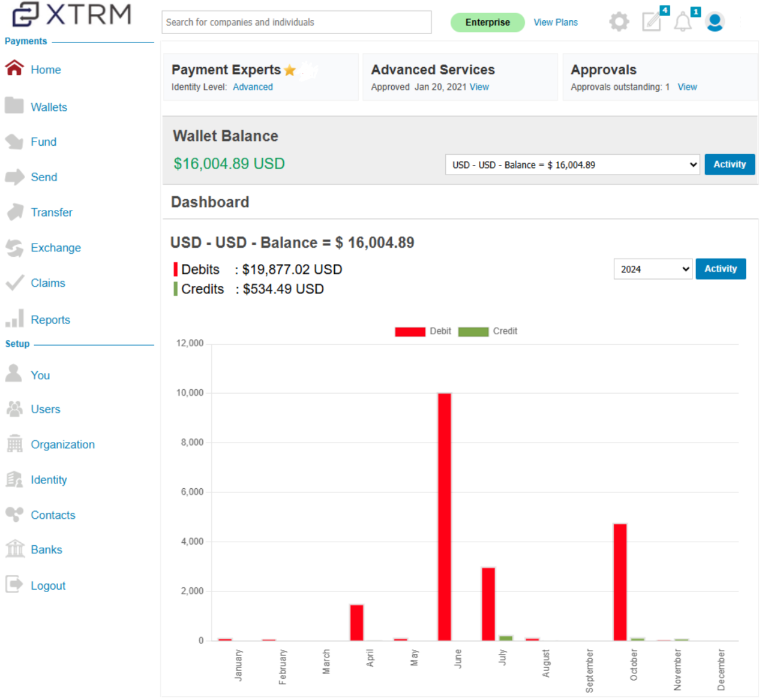Open the 2024 year dropdown
This screenshot has width=771, height=700.
pyautogui.click(x=653, y=269)
